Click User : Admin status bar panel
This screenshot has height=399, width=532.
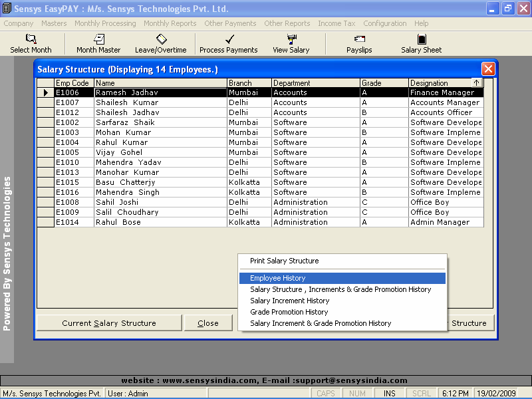tap(156, 393)
